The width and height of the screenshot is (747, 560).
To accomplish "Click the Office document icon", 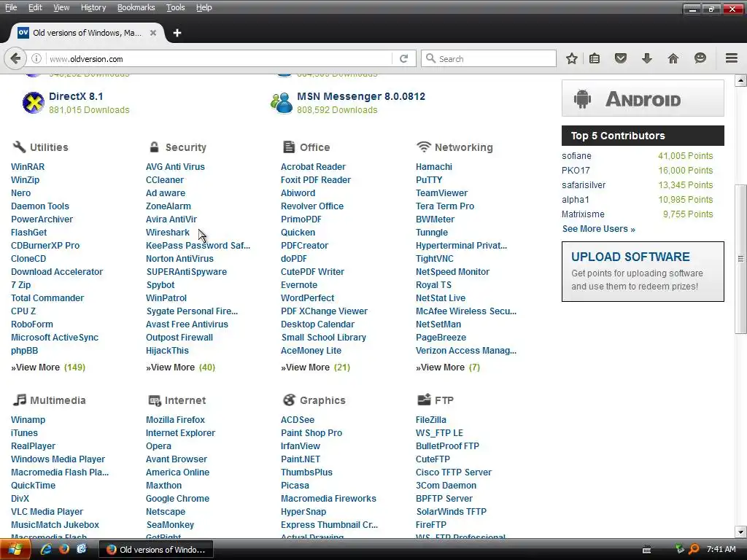I will [288, 147].
